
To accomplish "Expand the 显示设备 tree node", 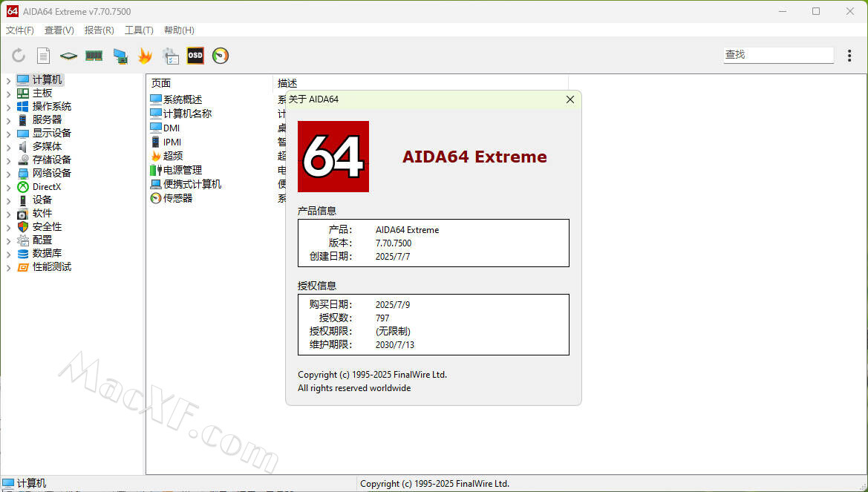I will (x=8, y=134).
